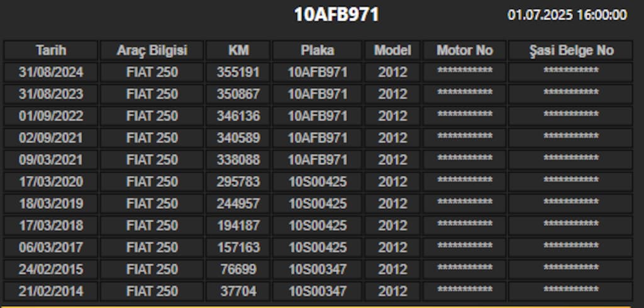Select date cell 06/03/2017
The image size is (644, 308).
point(51,247)
